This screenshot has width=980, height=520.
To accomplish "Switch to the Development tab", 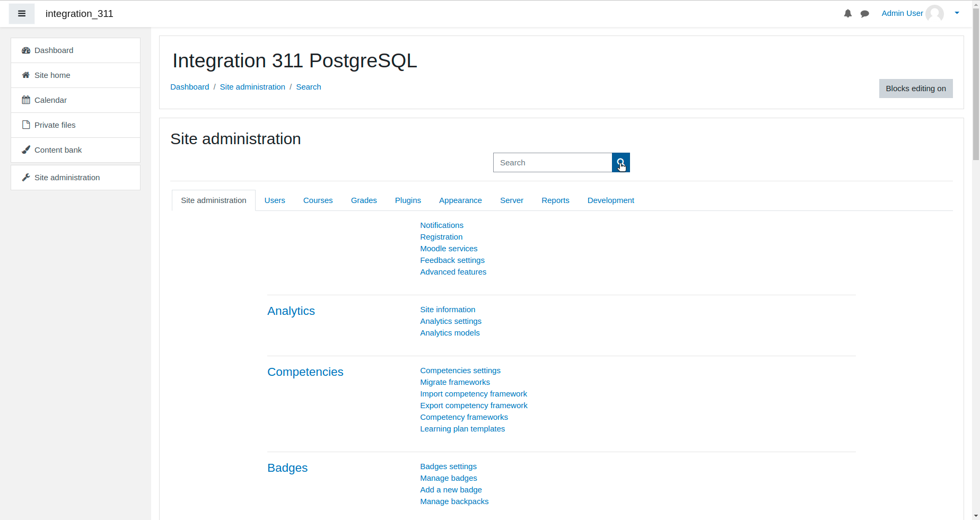I will 611,200.
